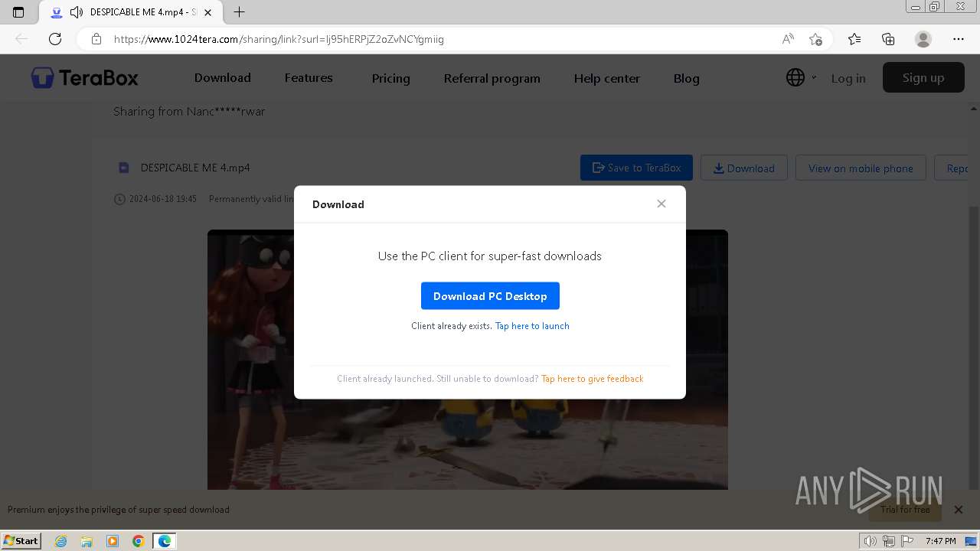This screenshot has height=551, width=980.
Task: Refresh the browser page
Action: point(55,39)
